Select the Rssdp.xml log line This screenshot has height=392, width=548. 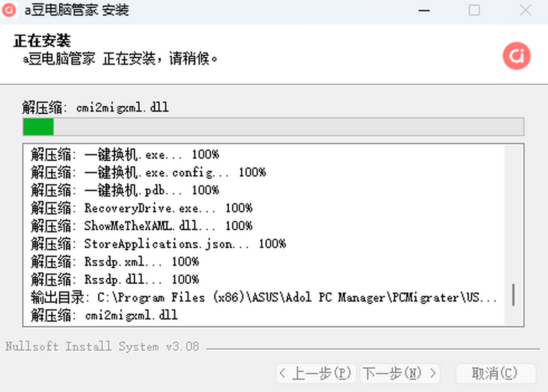(115, 261)
